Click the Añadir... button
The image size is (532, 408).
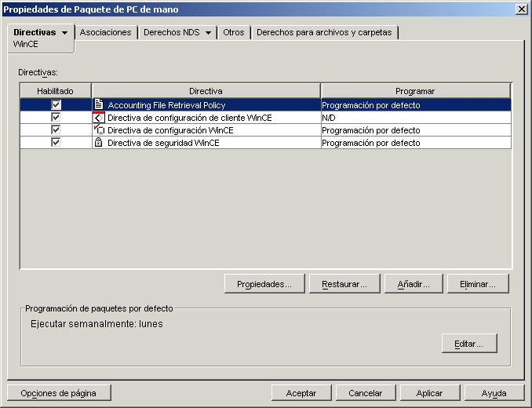[414, 284]
